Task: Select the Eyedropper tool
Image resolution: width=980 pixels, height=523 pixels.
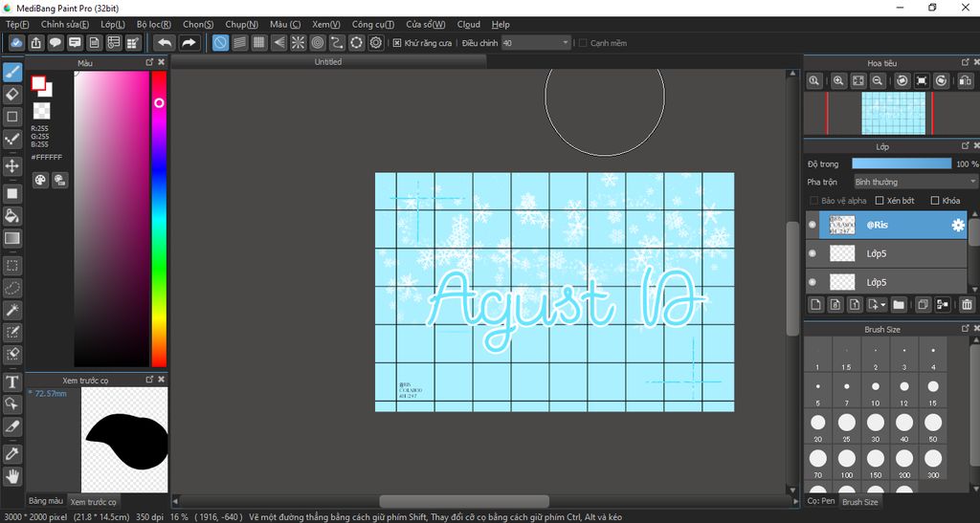Action: [x=11, y=454]
